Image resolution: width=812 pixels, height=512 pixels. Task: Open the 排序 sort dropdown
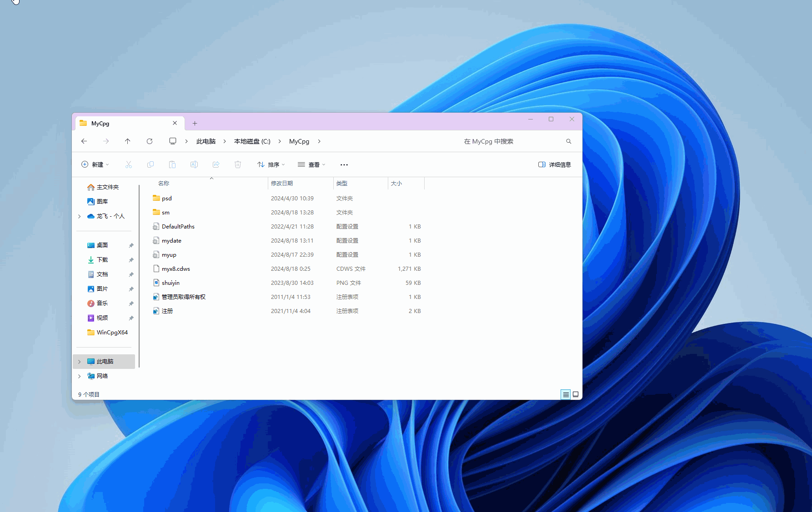coord(271,164)
